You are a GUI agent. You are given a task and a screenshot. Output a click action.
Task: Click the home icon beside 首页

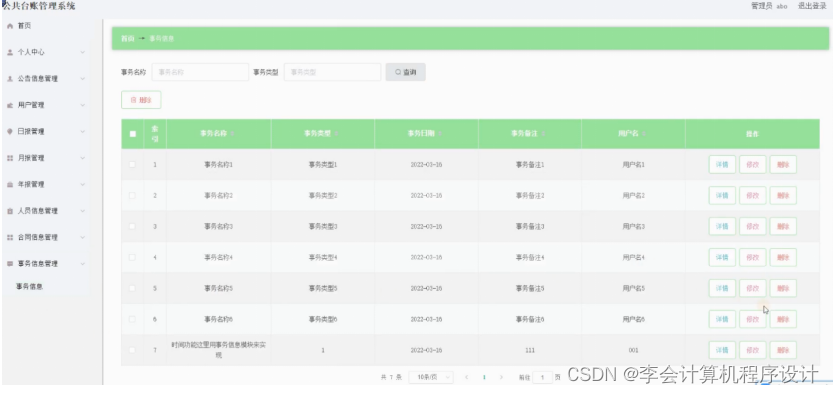tap(10, 26)
